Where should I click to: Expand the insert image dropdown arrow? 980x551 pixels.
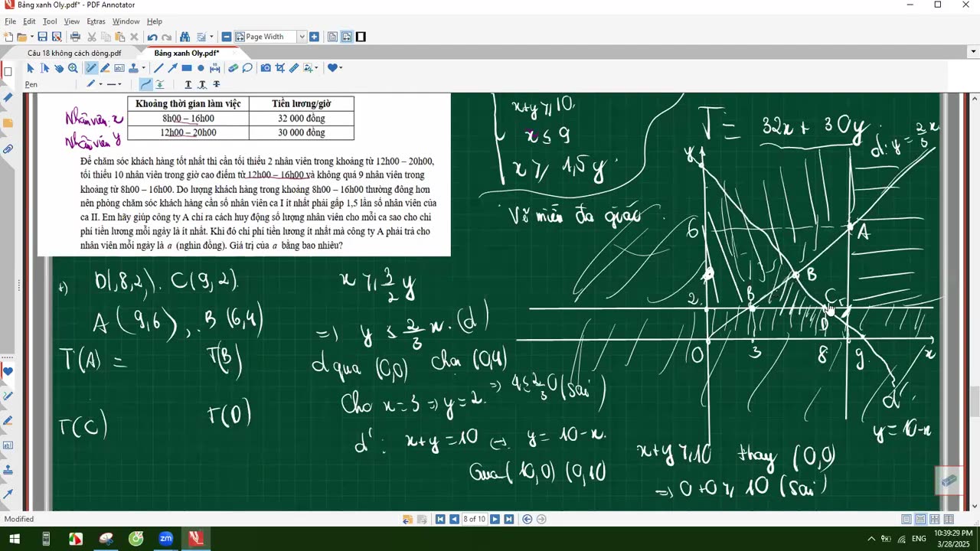tap(316, 68)
